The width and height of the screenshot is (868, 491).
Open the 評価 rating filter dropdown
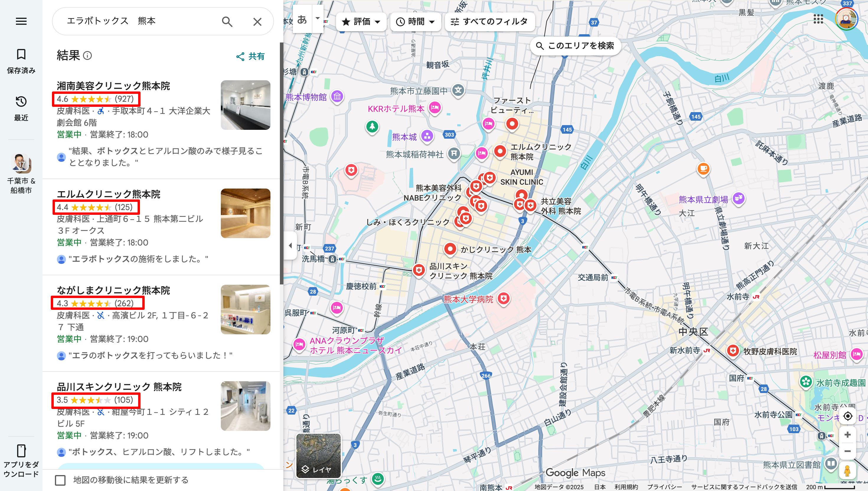point(361,22)
